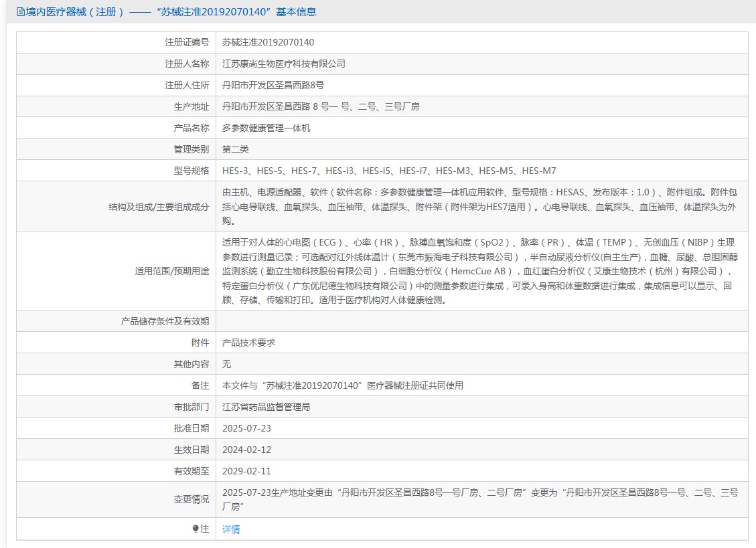Select the registrant name 江苏康尚生物医疗科技有限公司

284,64
